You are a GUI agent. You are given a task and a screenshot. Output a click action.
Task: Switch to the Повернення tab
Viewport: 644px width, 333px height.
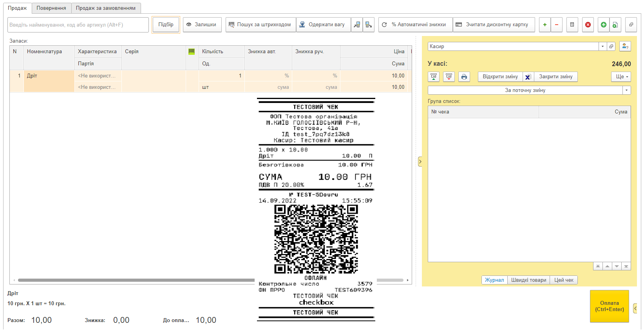pyautogui.click(x=51, y=8)
